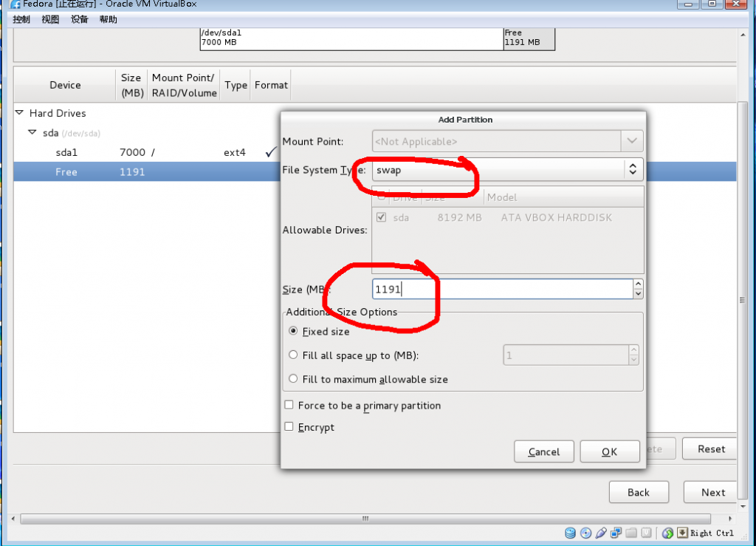
Task: Increase Size with the up stepper arrow
Action: point(638,284)
